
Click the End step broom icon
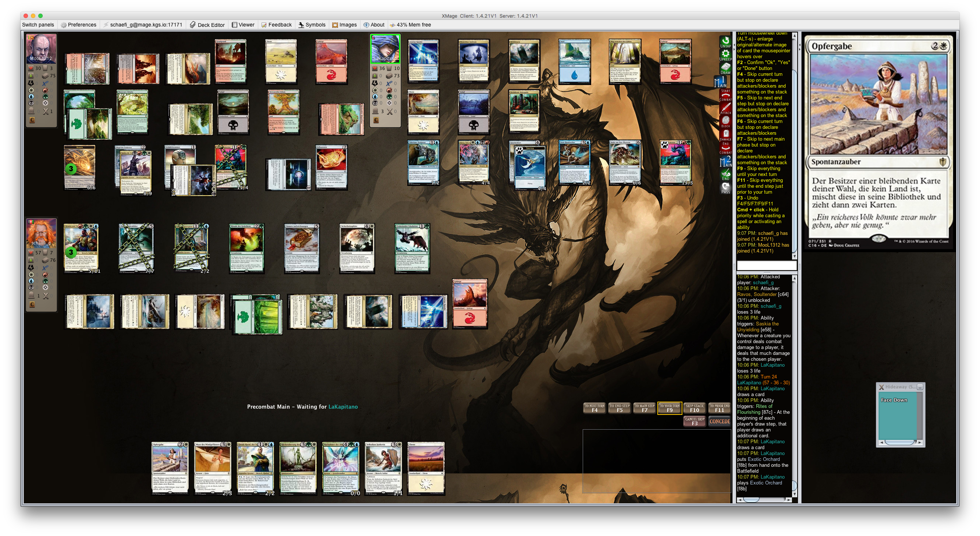(725, 175)
